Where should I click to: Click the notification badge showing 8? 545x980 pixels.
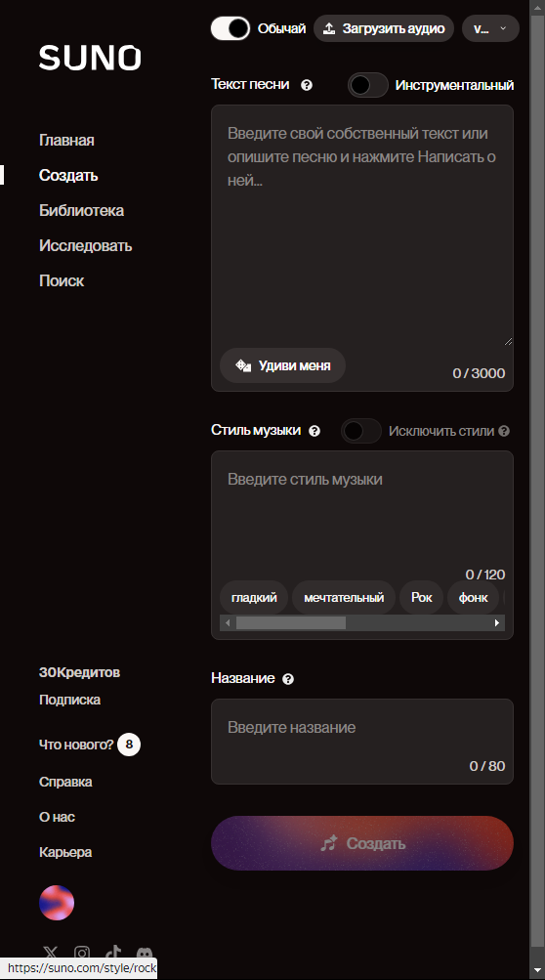pyautogui.click(x=129, y=745)
